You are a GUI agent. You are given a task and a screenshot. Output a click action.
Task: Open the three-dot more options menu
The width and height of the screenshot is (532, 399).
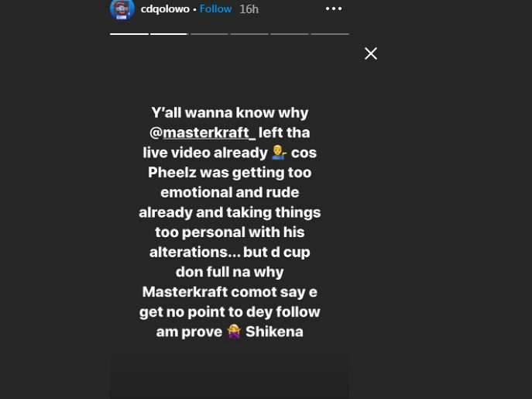[x=334, y=9]
